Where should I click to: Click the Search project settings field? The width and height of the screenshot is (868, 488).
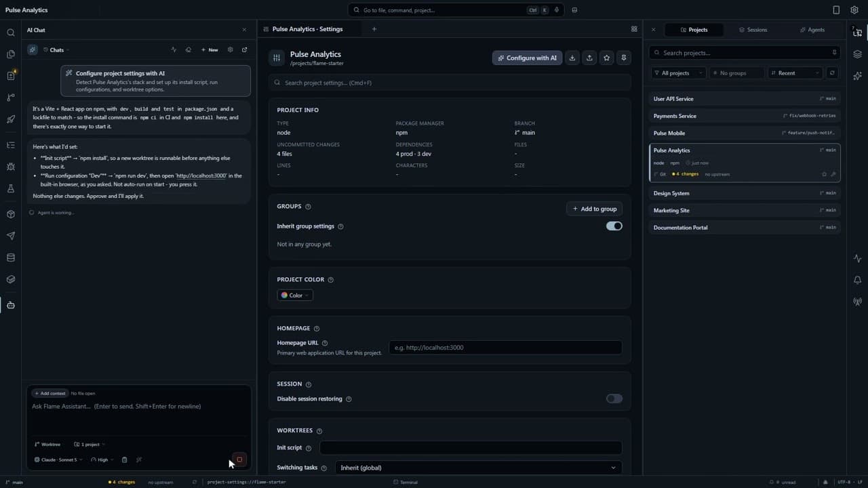click(x=450, y=83)
